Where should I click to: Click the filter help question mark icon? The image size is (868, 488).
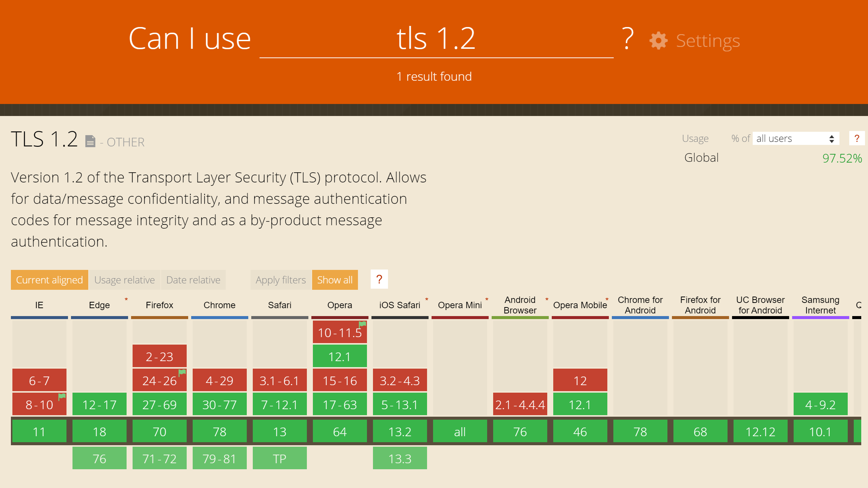click(x=379, y=279)
